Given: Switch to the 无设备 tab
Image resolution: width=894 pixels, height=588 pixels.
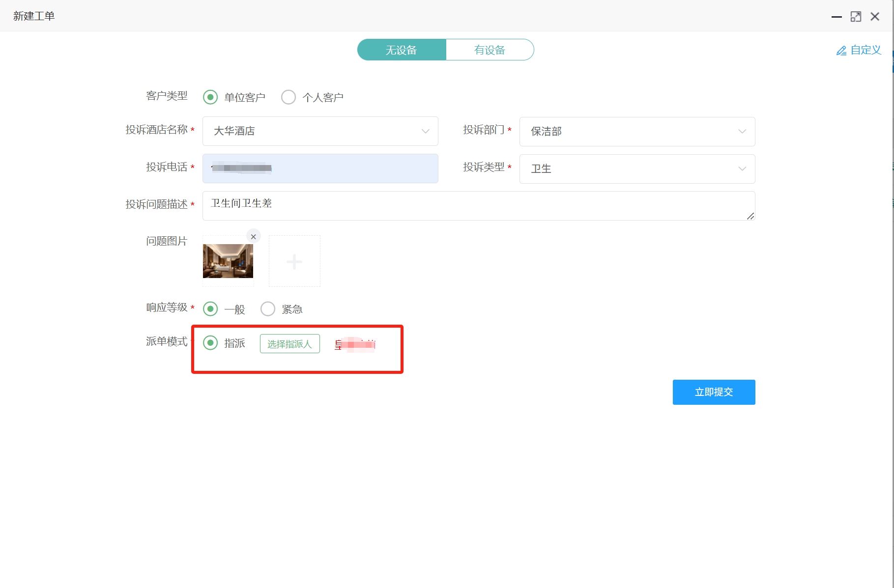Looking at the screenshot, I should 402,50.
